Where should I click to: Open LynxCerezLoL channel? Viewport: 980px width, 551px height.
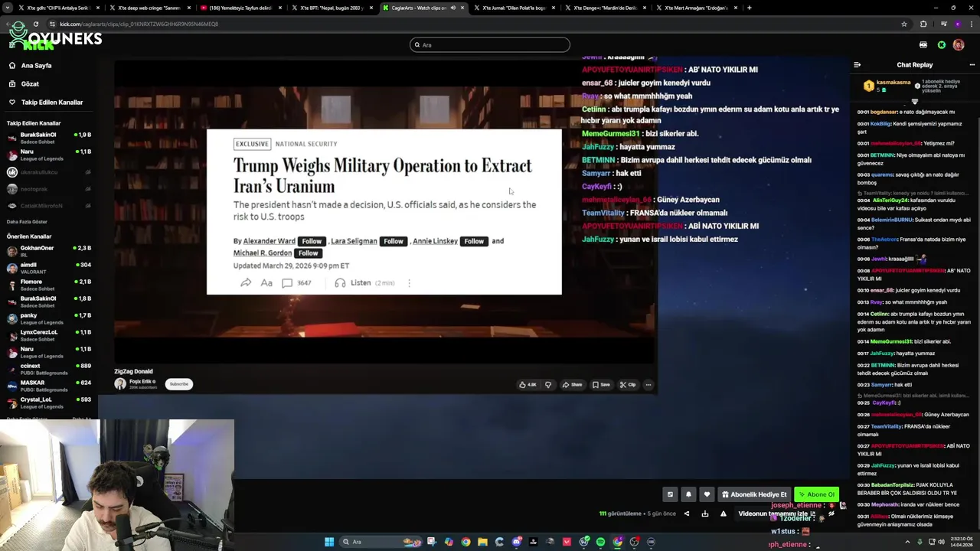[x=47, y=335]
